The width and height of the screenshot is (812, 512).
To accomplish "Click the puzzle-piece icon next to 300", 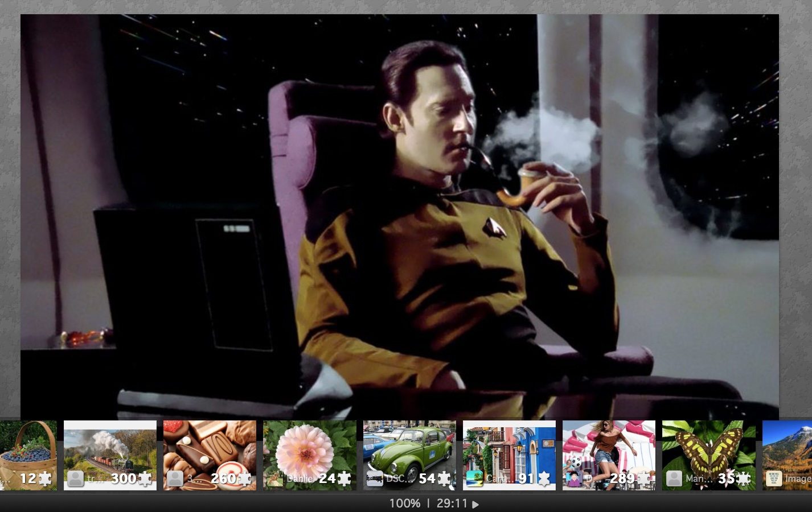I will click(x=145, y=479).
